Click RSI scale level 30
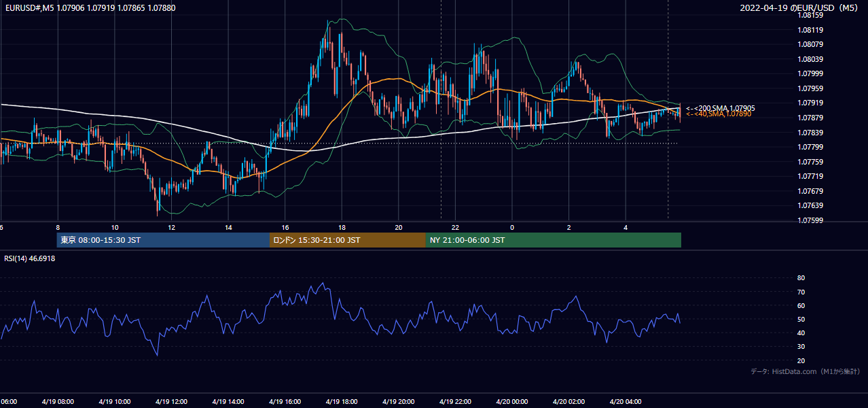The width and height of the screenshot is (868, 408). (x=801, y=347)
